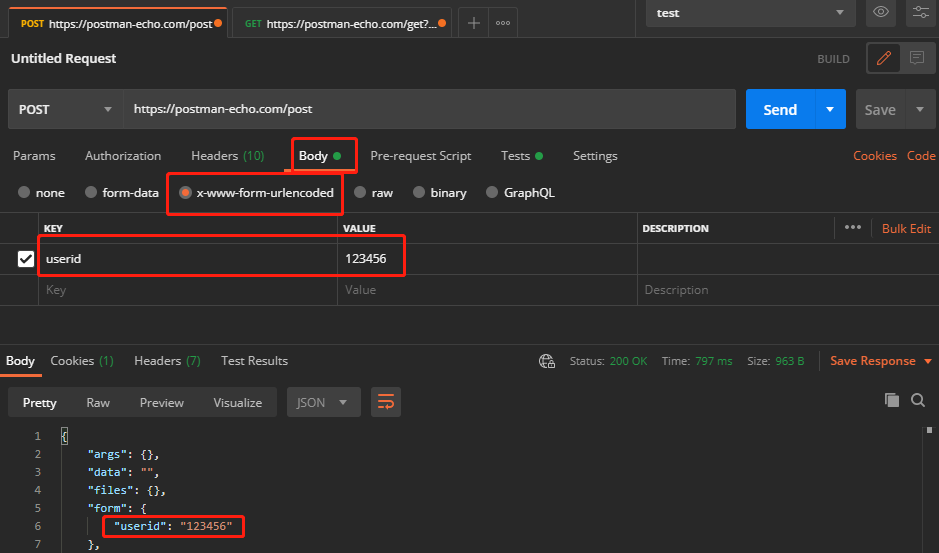Click the response vertical scrollbar thumb
The width and height of the screenshot is (939, 553).
coord(929,430)
